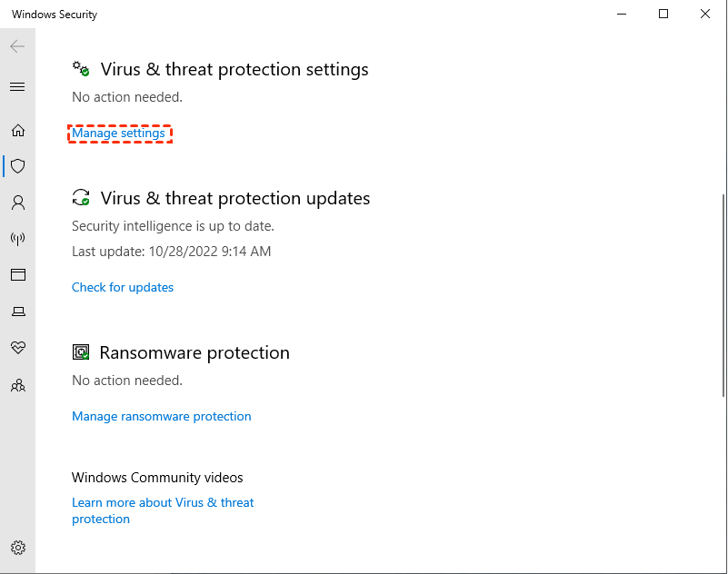Click the protection updates refresh icon
728x574 pixels.
point(82,198)
